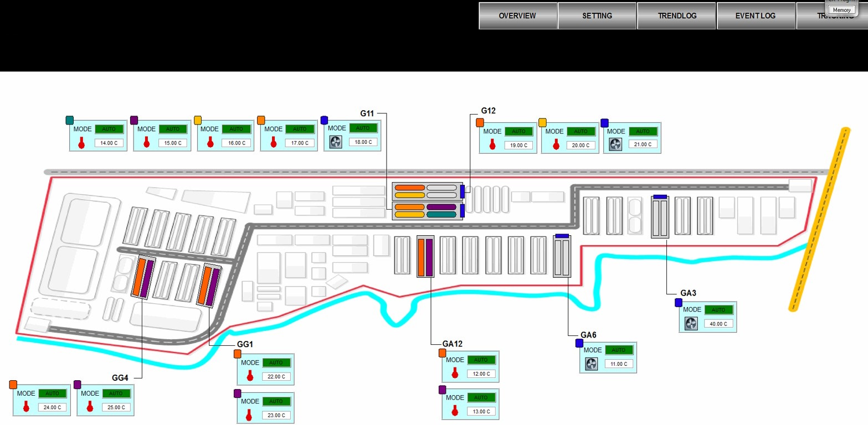The height and width of the screenshot is (425, 868).
Task: Click yellow color tag above 16.00 C panel
Action: (198, 120)
